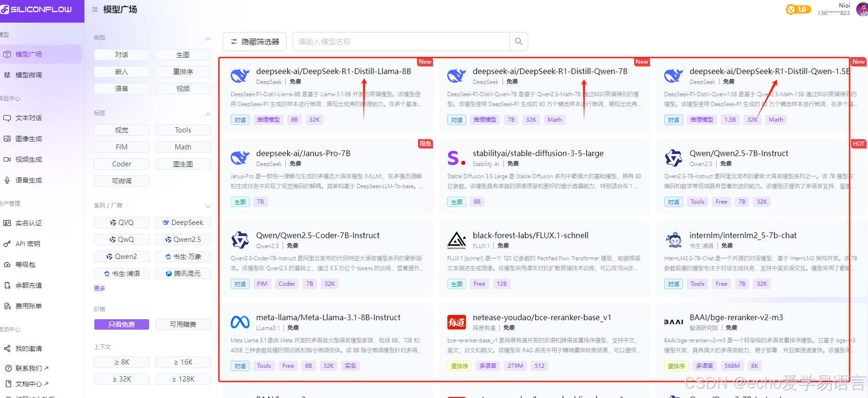Click 推理模型 tag on Distill-Llama-8B card
868x398 pixels.
pyautogui.click(x=268, y=120)
